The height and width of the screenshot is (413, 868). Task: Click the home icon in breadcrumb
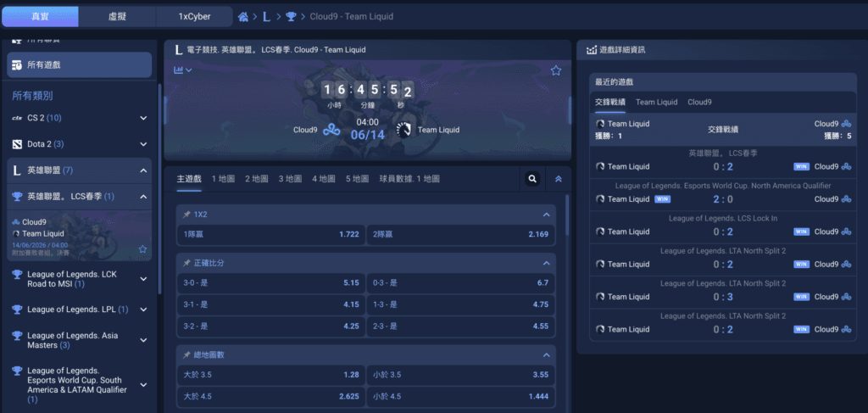click(x=242, y=17)
